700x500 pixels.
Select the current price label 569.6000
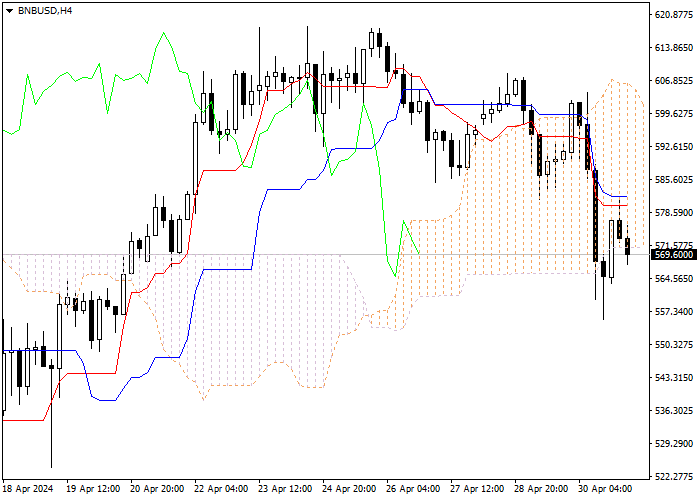(674, 255)
